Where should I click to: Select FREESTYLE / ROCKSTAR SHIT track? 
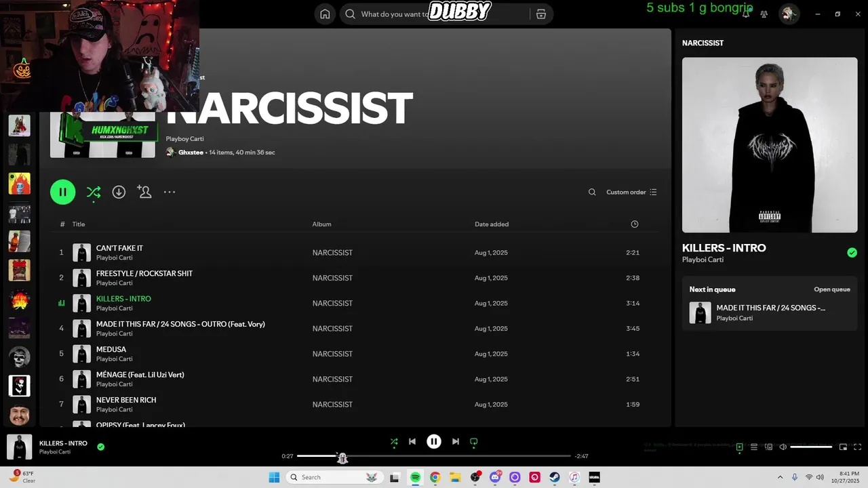[354, 278]
